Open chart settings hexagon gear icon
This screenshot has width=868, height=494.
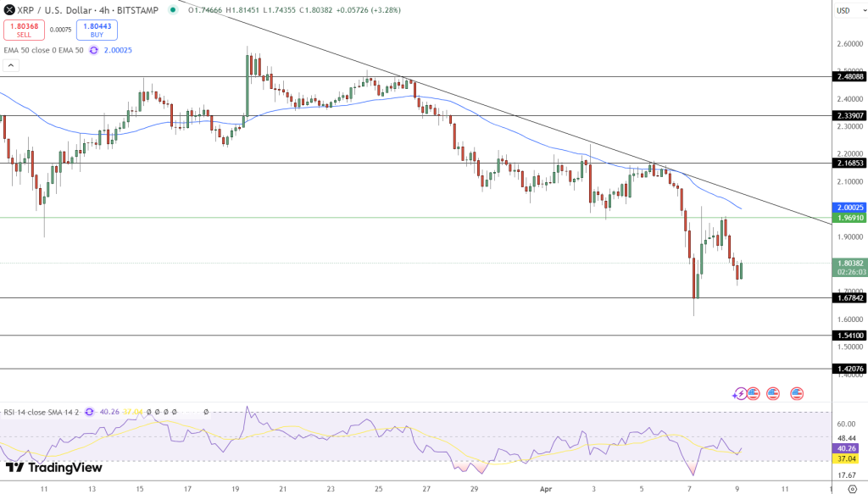(853, 489)
